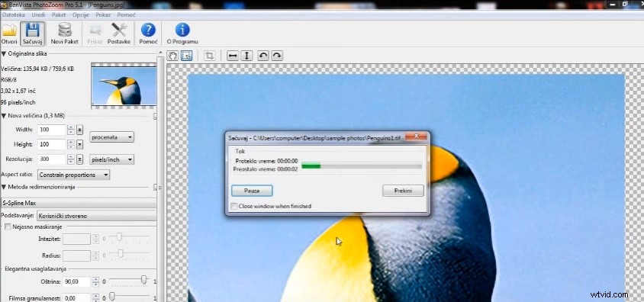Collapse the Originalna slika section
The width and height of the screenshot is (644, 302).
click(4, 53)
